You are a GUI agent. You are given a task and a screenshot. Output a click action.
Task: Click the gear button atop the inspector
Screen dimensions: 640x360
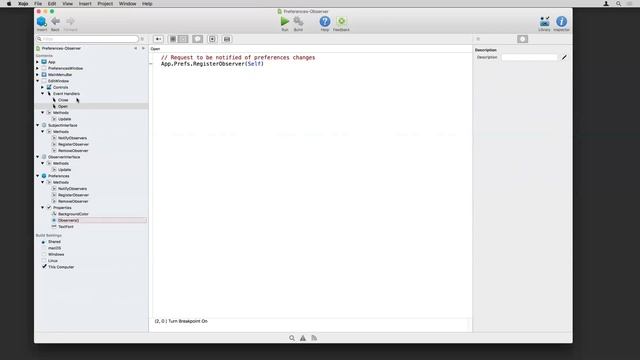coord(522,39)
